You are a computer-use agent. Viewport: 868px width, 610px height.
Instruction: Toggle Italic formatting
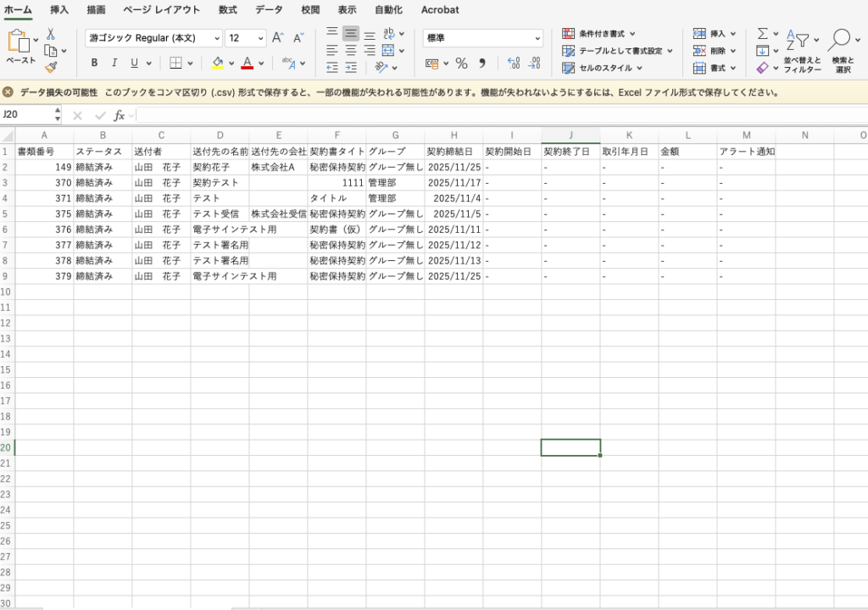click(114, 64)
